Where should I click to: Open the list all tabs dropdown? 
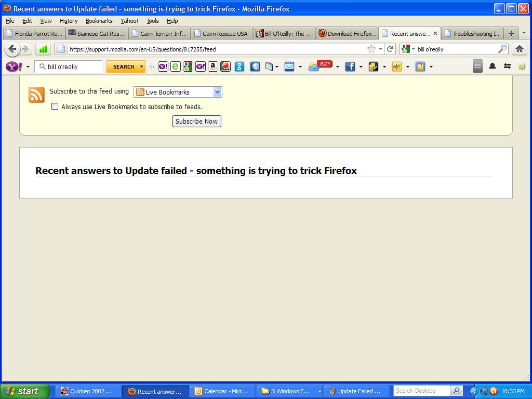(x=524, y=33)
